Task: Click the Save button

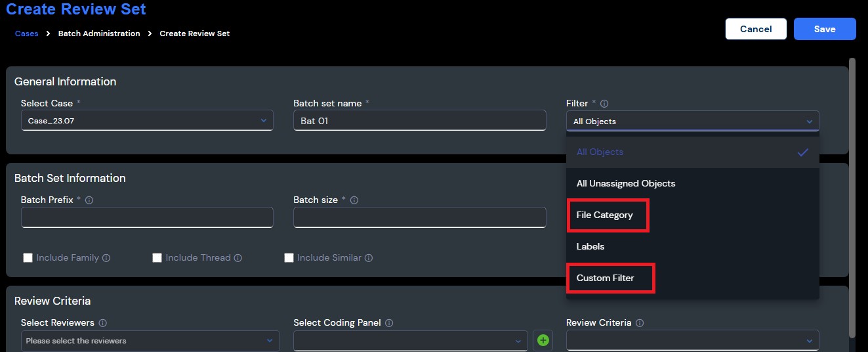Action: [825, 29]
